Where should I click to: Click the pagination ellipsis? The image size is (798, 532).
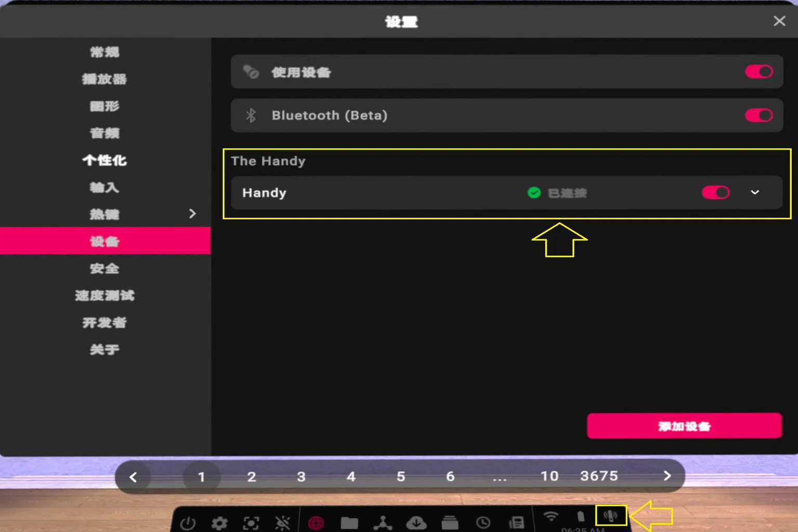500,479
